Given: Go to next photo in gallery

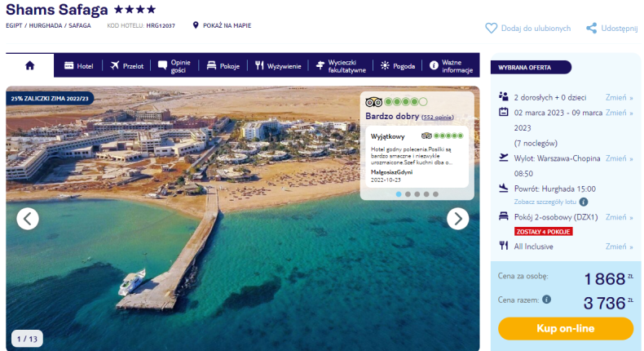Looking at the screenshot, I should 458,219.
